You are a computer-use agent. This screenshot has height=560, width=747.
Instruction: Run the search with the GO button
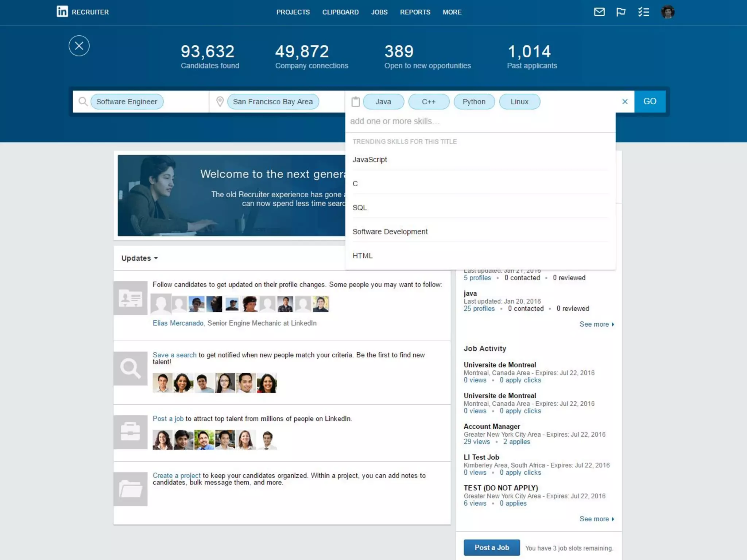tap(650, 101)
